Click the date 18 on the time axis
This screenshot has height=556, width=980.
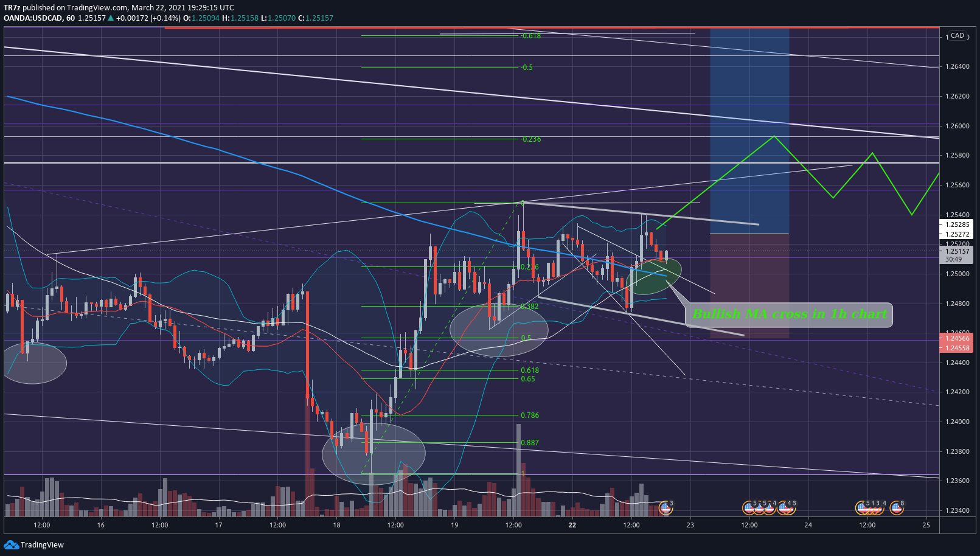pos(337,525)
